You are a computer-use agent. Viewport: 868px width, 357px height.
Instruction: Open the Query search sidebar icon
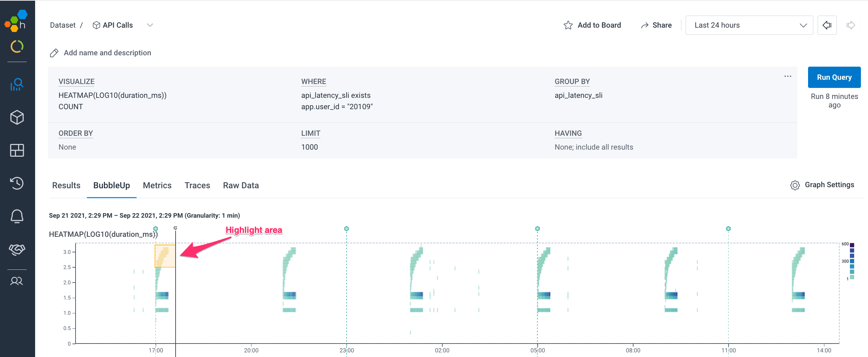[x=17, y=85]
